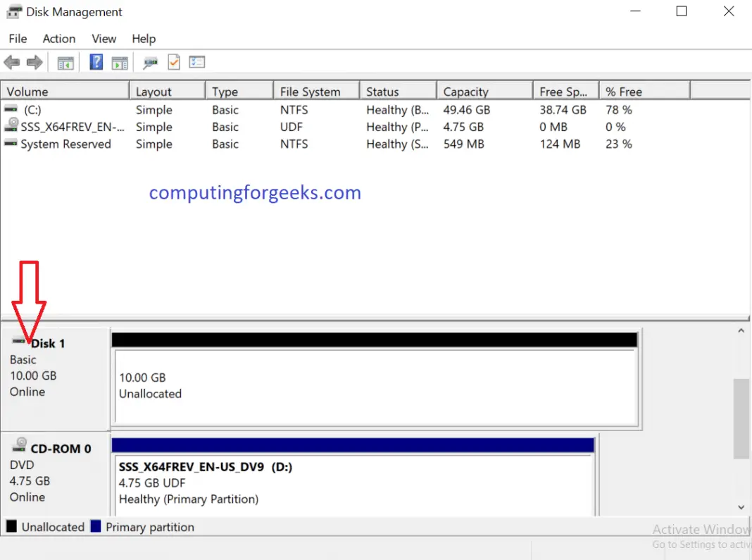Click the Help icon on the toolbar
The width and height of the screenshot is (752, 560).
[96, 62]
